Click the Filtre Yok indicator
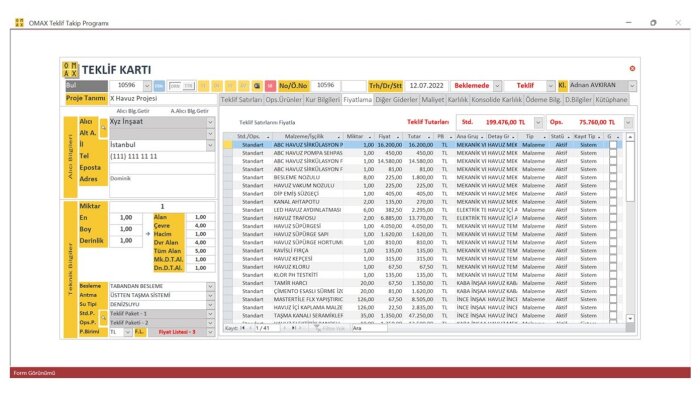The width and height of the screenshot is (700, 394). tap(329, 328)
